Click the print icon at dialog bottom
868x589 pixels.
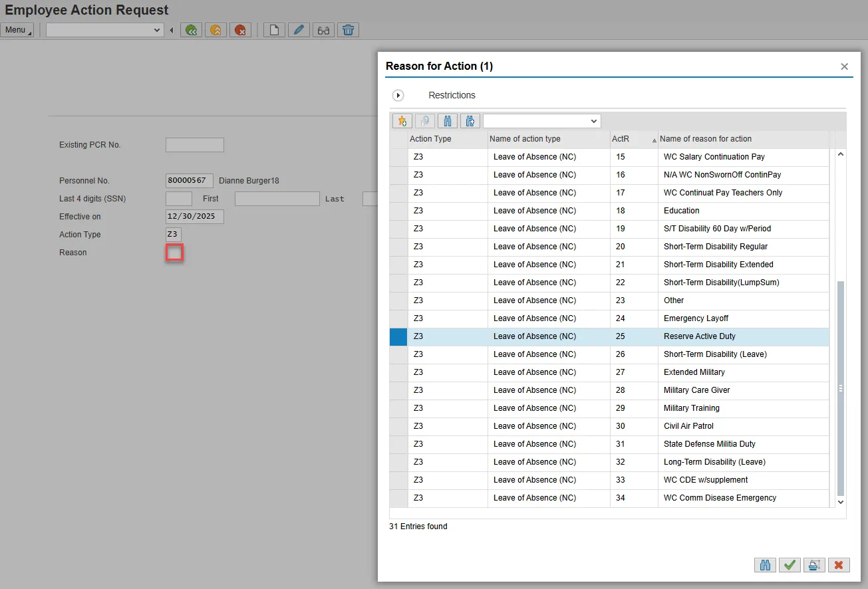tap(813, 565)
